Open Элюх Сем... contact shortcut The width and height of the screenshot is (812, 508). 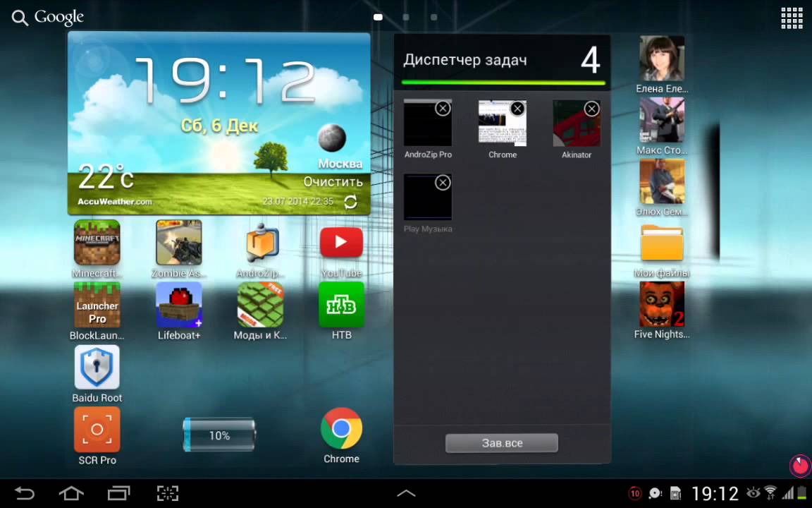click(x=662, y=181)
